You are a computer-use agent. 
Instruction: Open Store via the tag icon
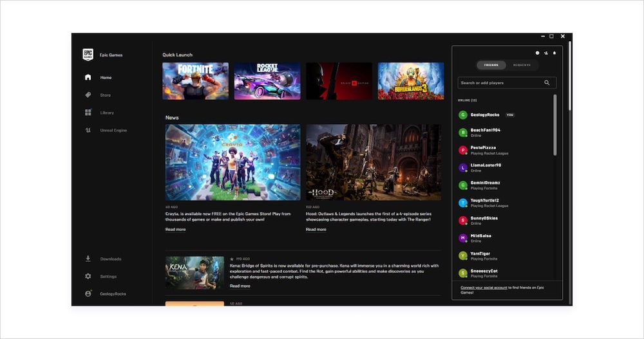tap(88, 95)
